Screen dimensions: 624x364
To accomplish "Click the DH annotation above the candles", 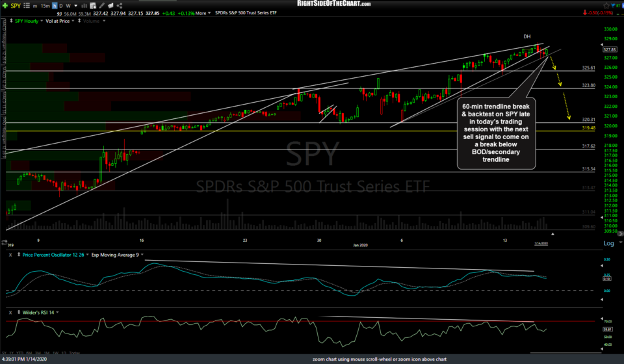I will 527,36.
